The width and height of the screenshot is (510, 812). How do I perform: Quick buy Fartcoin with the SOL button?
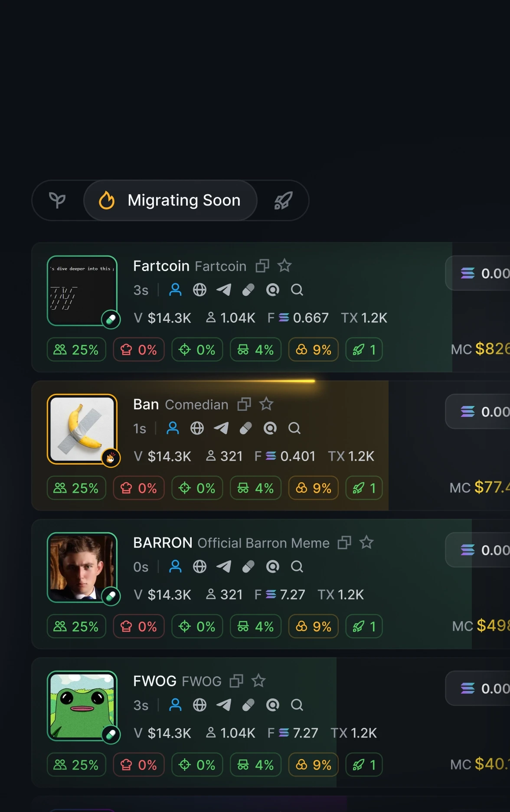(481, 273)
